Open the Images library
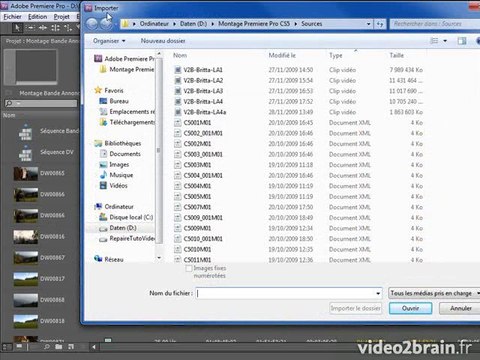The image size is (480, 360). pos(114,165)
